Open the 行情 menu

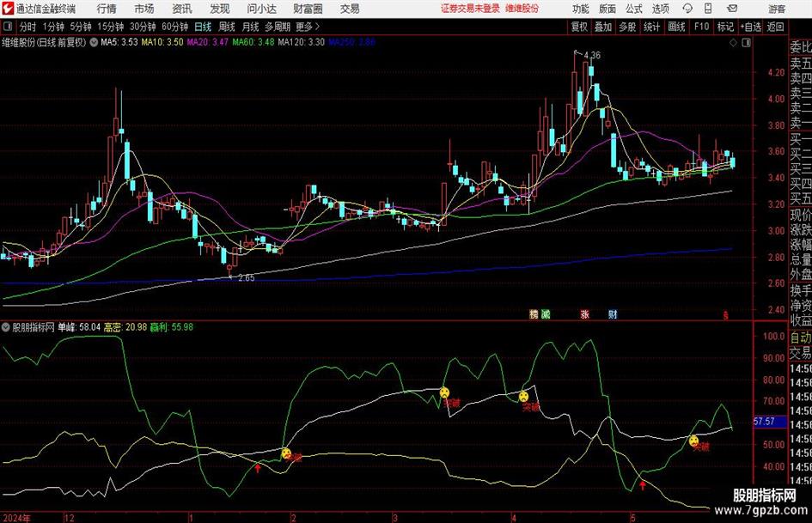[107, 9]
